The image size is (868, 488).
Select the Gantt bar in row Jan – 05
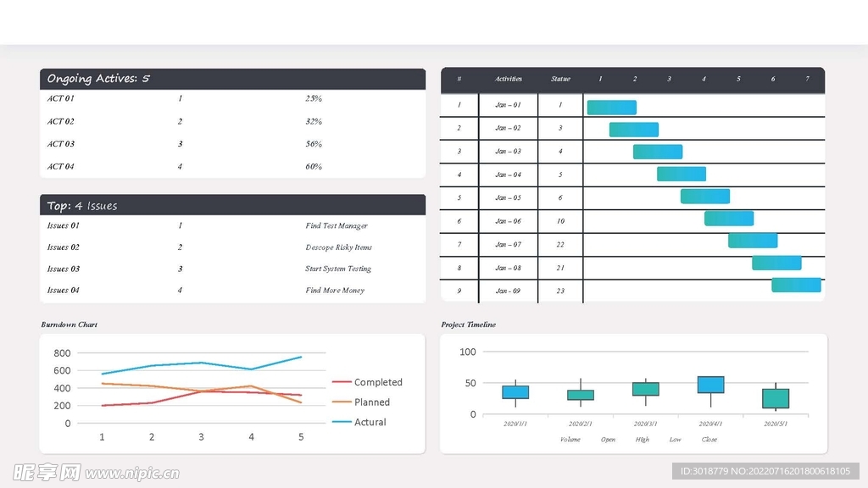click(704, 197)
